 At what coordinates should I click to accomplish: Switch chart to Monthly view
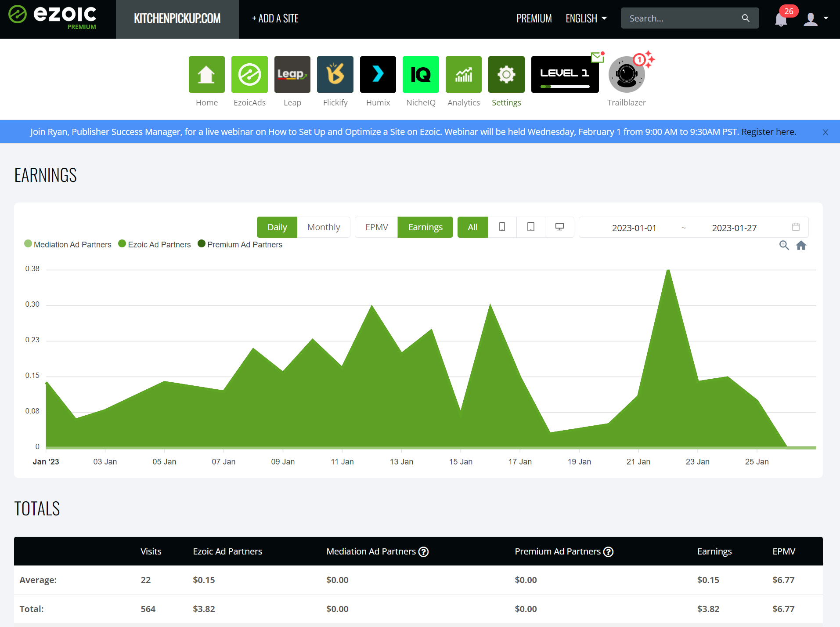tap(324, 227)
